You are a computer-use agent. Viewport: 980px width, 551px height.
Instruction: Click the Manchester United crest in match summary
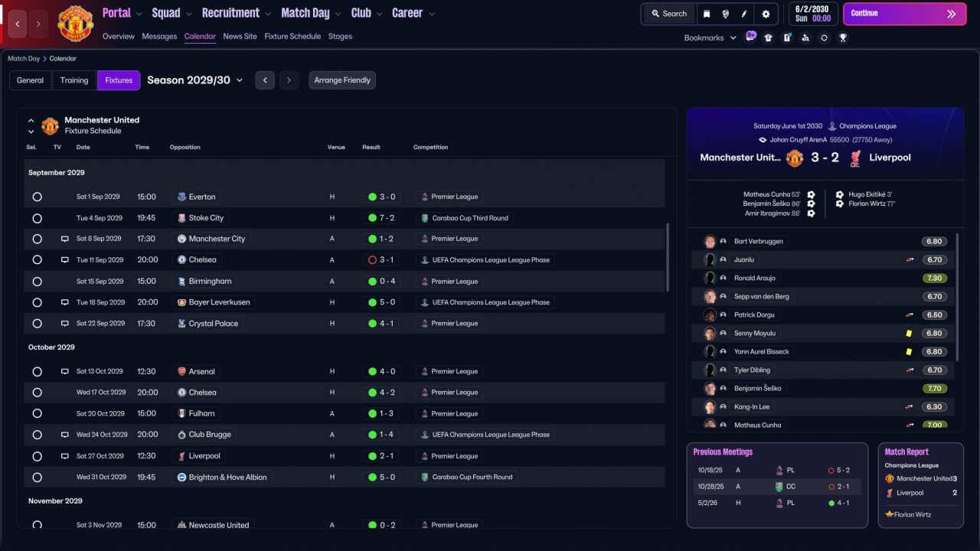tap(795, 158)
